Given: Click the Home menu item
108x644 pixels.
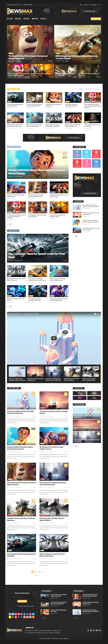Looking at the screenshot, I should click(x=10, y=19).
